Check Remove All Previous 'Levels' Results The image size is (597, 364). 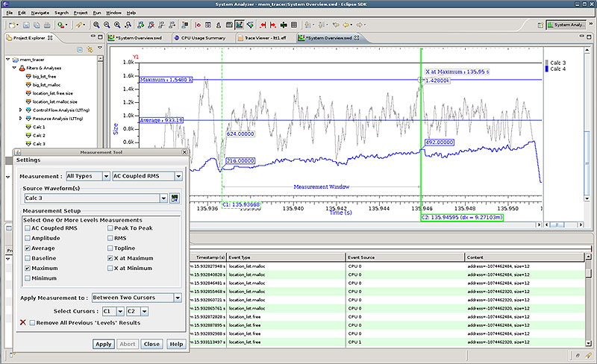(32, 323)
